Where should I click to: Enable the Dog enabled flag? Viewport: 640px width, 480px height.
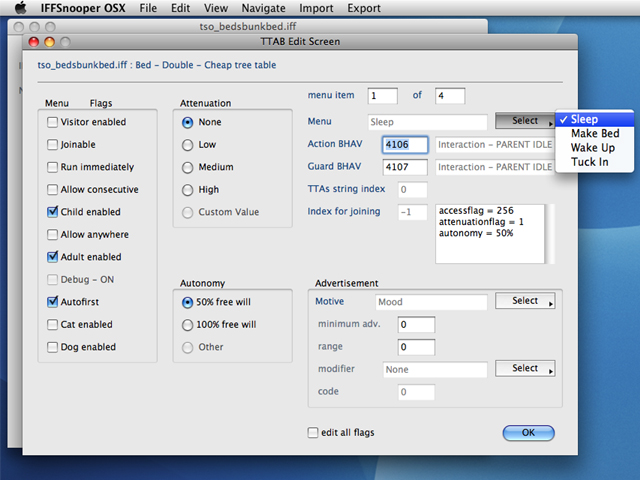[52, 347]
